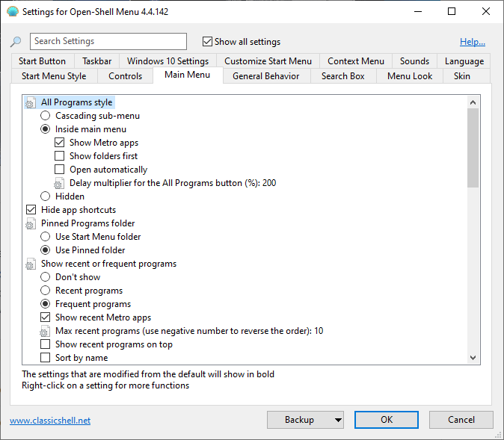504x440 pixels.
Task: Click into the Search Settings field
Action: (108, 42)
